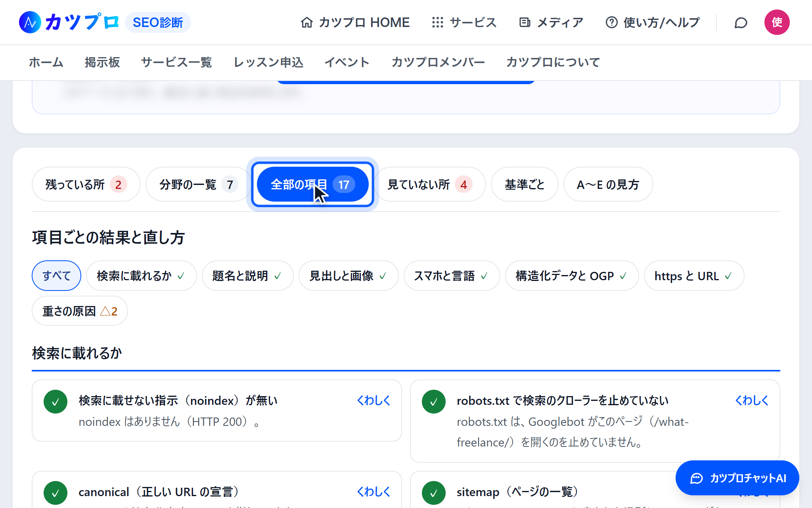Switch to 見ていない所 tab

click(430, 185)
